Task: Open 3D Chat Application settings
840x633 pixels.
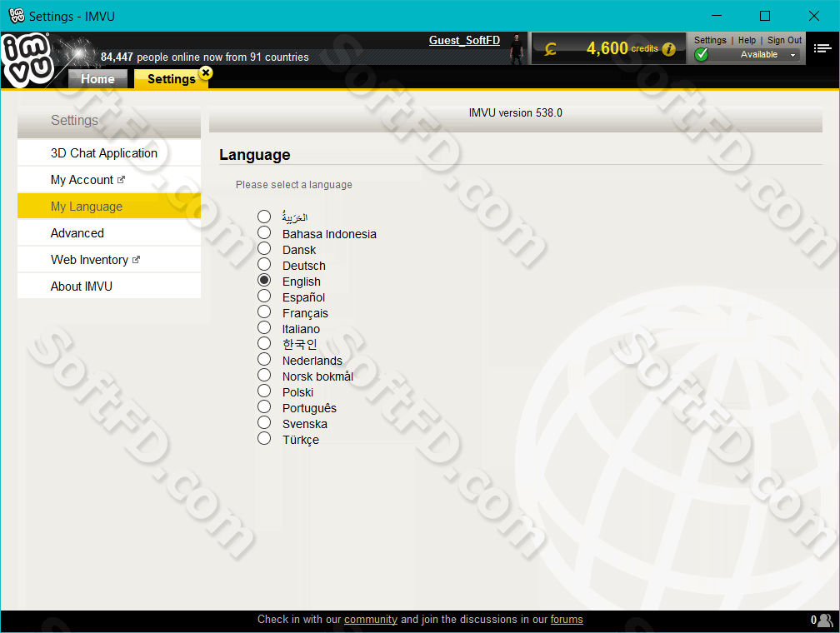Action: tap(109, 153)
